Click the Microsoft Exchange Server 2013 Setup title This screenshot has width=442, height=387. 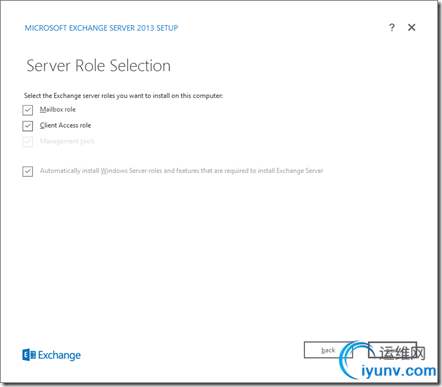pyautogui.click(x=101, y=28)
